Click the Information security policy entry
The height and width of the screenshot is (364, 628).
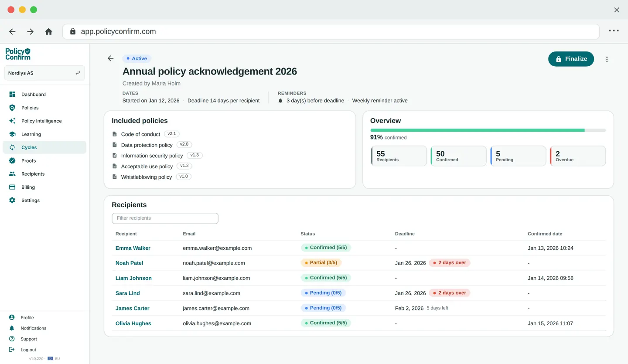152,156
